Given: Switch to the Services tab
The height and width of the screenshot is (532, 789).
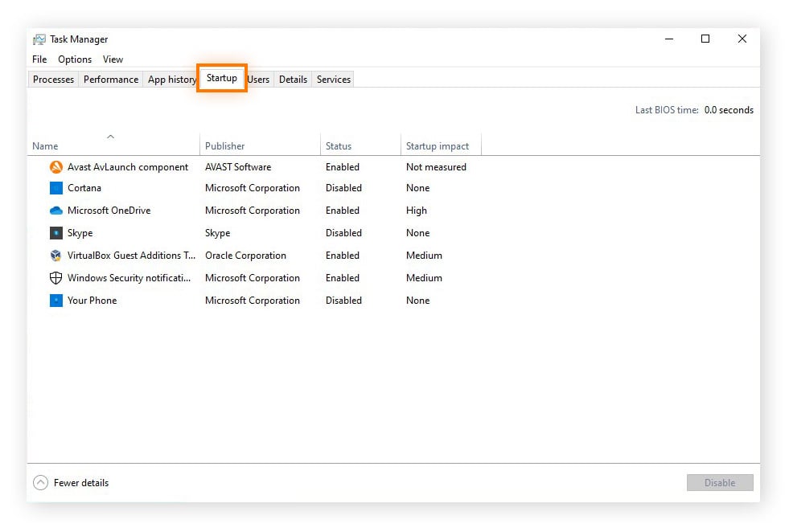Looking at the screenshot, I should 333,80.
